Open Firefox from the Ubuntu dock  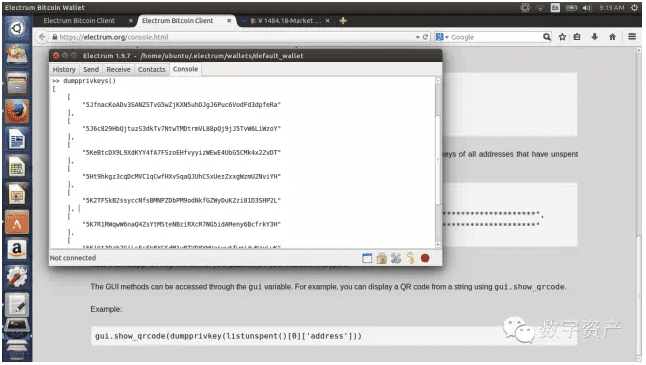click(17, 111)
